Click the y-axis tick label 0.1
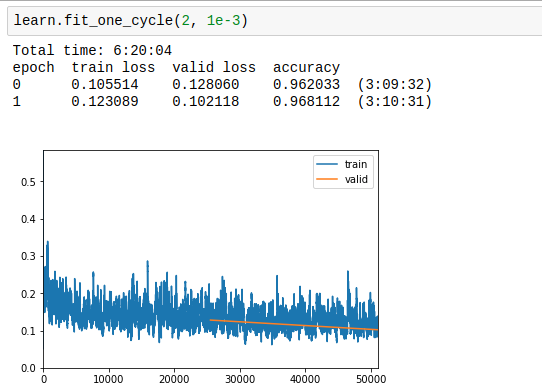The width and height of the screenshot is (542, 390). point(28,331)
